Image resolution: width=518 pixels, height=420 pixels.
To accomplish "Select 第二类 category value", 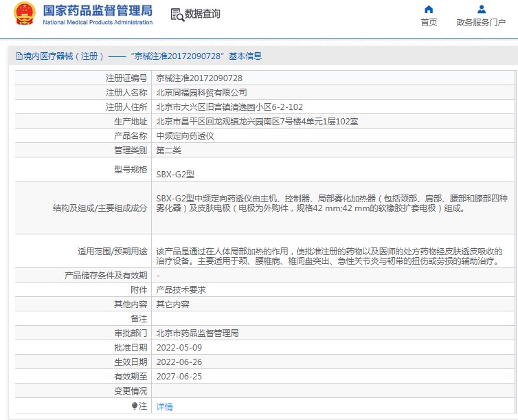I will 168,151.
